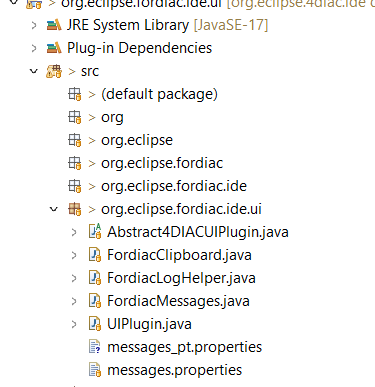Click the Plug-in Dependencies library icon
Image resolution: width=375 pixels, height=387 pixels.
pyautogui.click(x=54, y=48)
